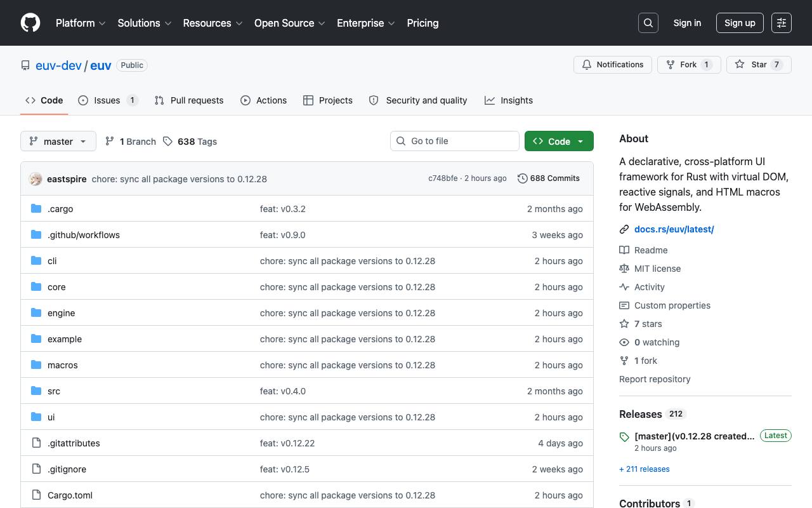Click the tag icon in Releases section
The width and height of the screenshot is (812, 508).
624,437
